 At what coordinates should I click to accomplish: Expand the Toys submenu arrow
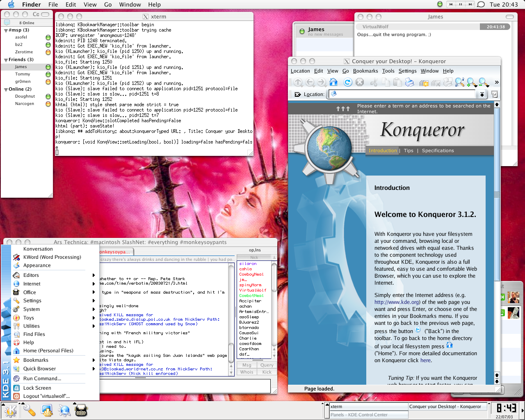[94, 318]
